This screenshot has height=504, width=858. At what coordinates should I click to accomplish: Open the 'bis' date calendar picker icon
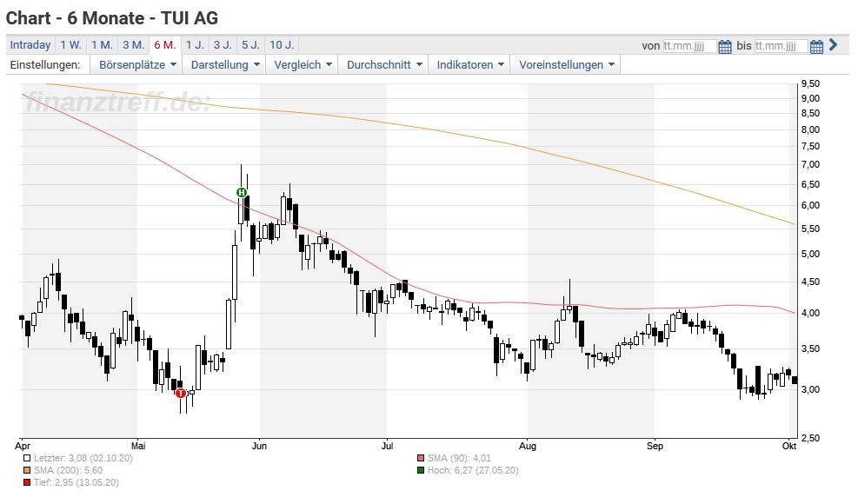[816, 47]
